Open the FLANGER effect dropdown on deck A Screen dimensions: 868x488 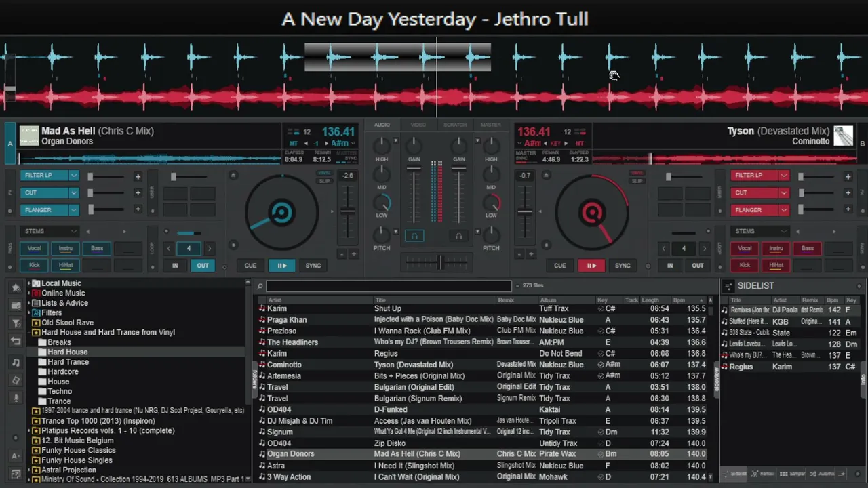[x=74, y=210]
